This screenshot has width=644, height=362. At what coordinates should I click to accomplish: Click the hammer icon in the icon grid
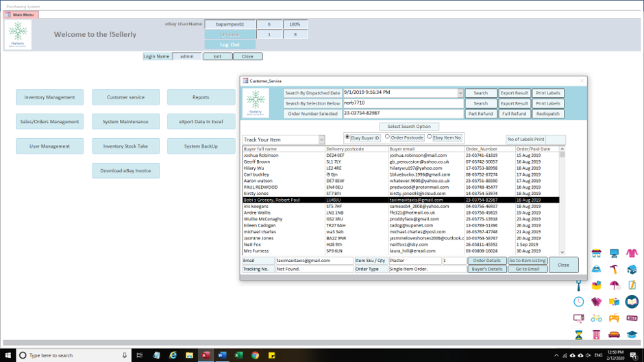[x=614, y=270]
